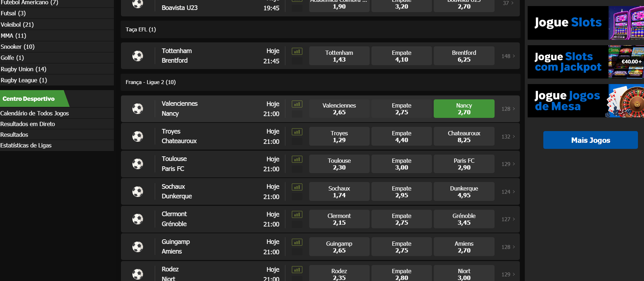Select Paris FC win odds 2,90
Viewport: 644px width, 281px height.
point(464,164)
